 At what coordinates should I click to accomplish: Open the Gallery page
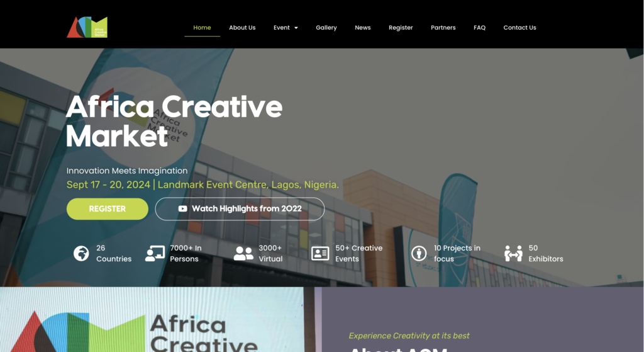[x=326, y=28]
